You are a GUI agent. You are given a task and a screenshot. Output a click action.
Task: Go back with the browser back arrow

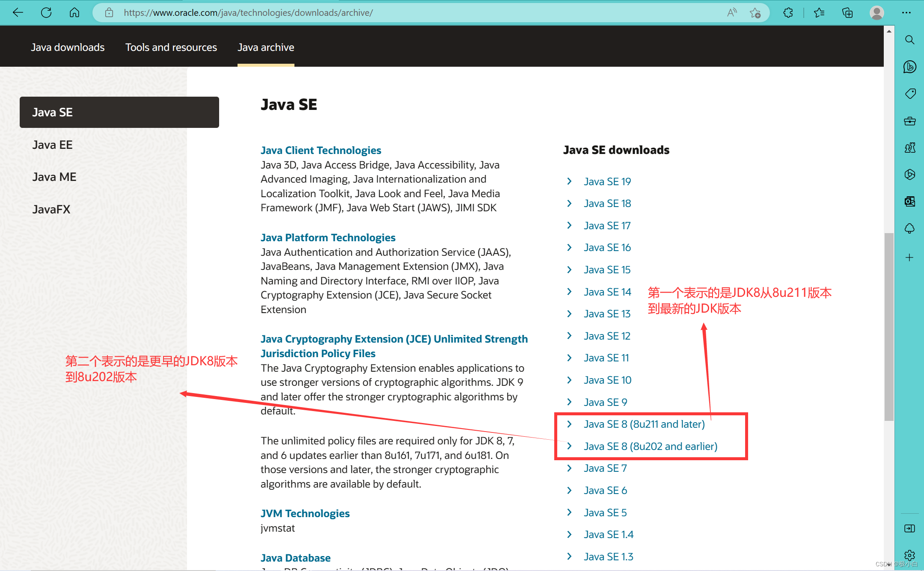click(18, 13)
